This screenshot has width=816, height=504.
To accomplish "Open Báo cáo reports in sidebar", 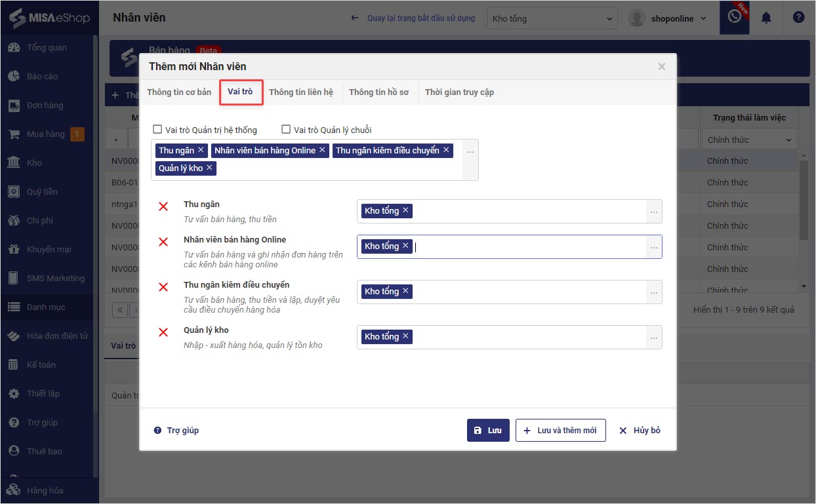I will pyautogui.click(x=42, y=77).
